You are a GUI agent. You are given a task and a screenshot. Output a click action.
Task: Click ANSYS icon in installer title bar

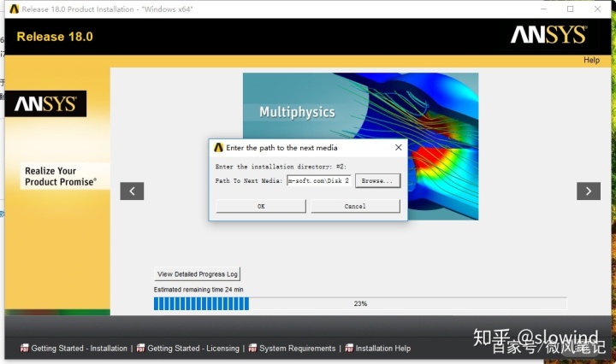15,9
